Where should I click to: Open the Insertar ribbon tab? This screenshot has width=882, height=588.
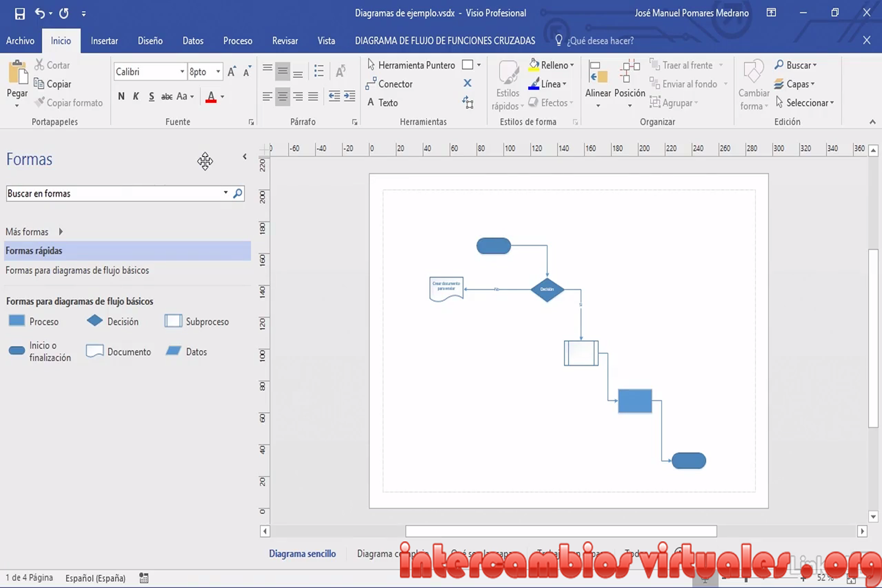tap(104, 41)
